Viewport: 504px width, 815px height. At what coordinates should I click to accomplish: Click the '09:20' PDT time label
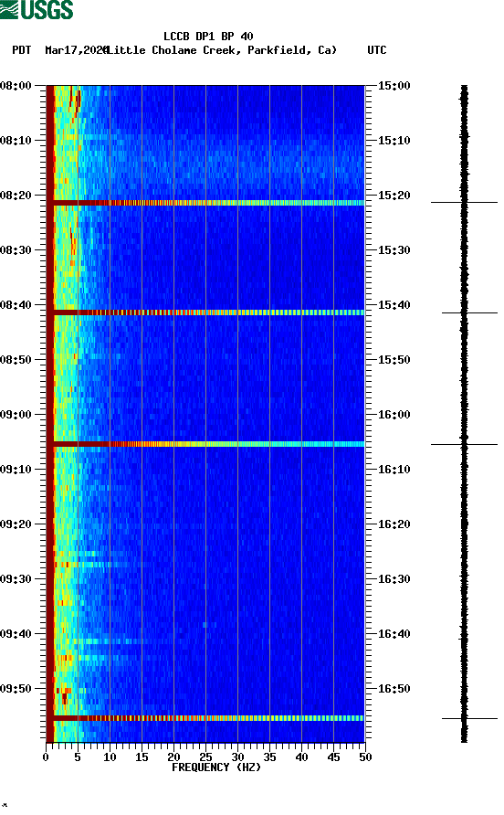tap(16, 524)
